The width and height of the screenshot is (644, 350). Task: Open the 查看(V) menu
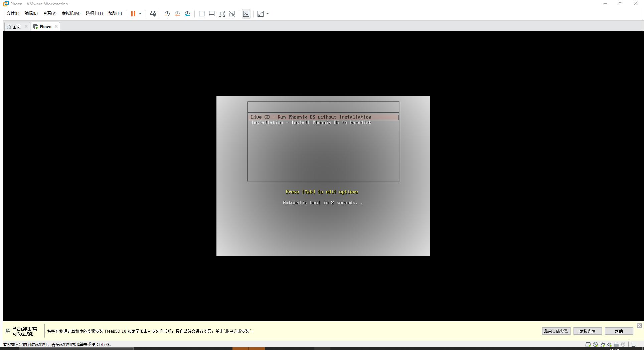(x=49, y=13)
